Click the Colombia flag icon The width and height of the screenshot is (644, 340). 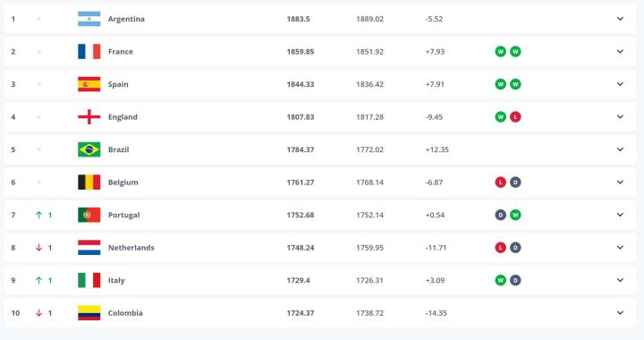coord(89,313)
